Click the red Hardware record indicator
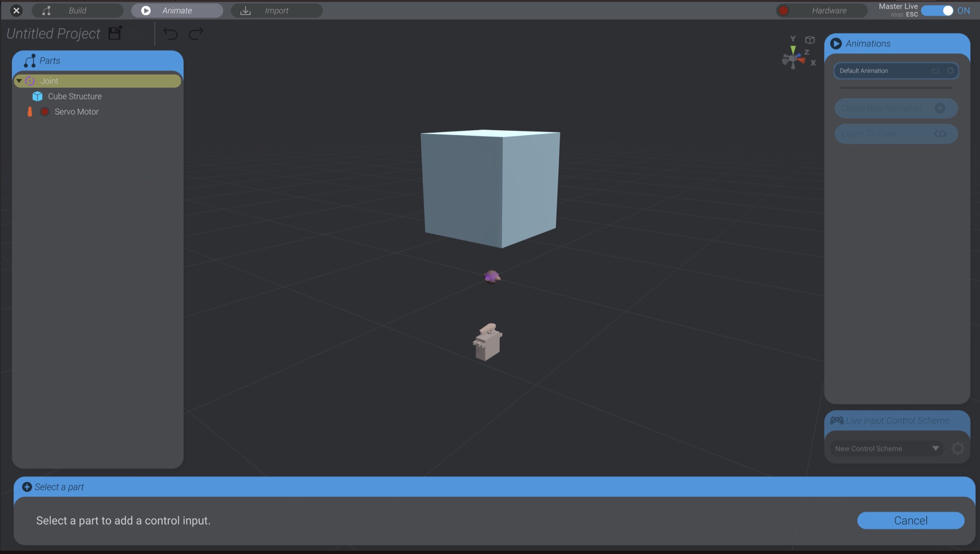This screenshot has height=554, width=980. pos(784,11)
